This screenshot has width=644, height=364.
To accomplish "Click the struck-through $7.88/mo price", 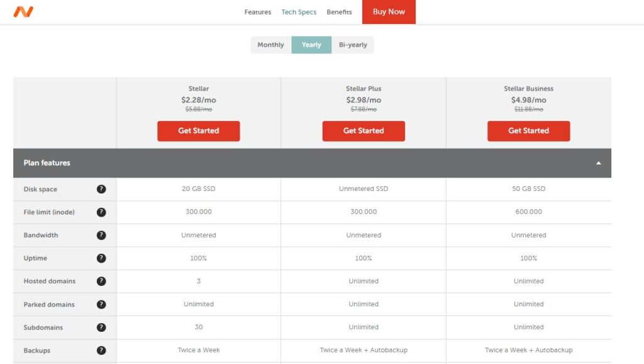I will click(364, 110).
